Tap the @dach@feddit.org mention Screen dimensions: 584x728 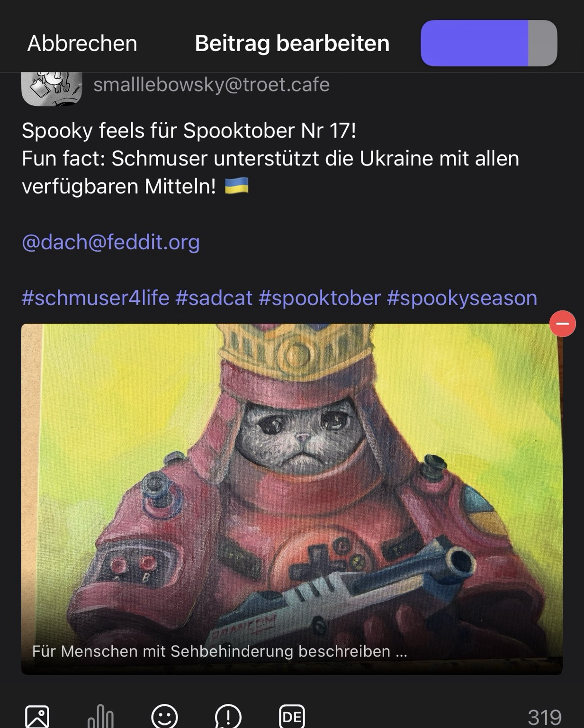111,242
